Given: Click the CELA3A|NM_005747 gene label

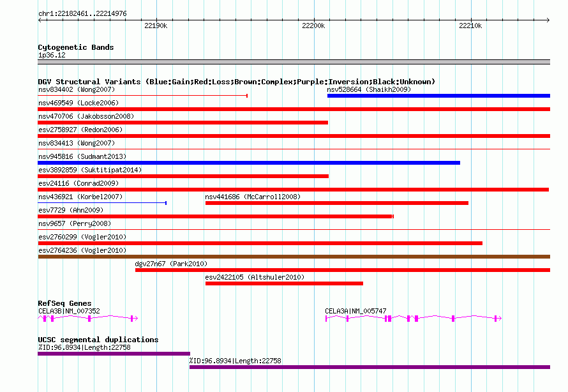Looking at the screenshot, I should (355, 311).
